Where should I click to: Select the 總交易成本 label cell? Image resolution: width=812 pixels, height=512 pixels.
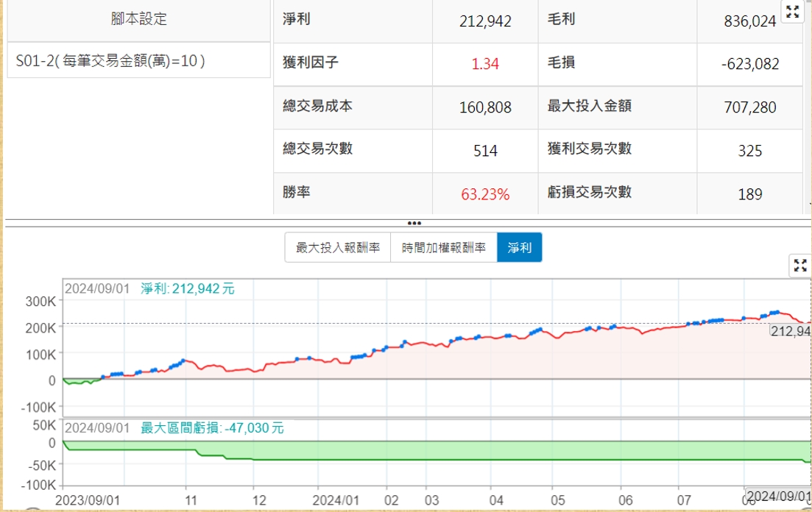point(318,106)
